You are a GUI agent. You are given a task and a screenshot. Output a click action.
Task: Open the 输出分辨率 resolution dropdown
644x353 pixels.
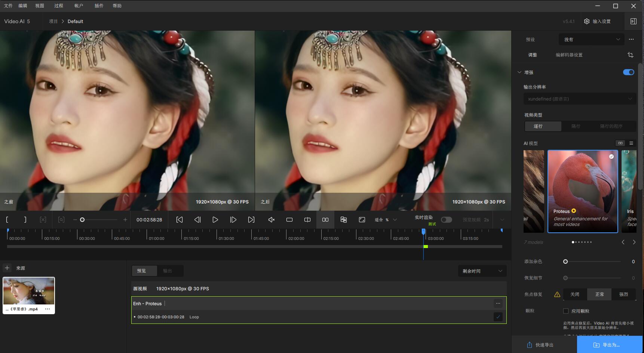click(580, 99)
